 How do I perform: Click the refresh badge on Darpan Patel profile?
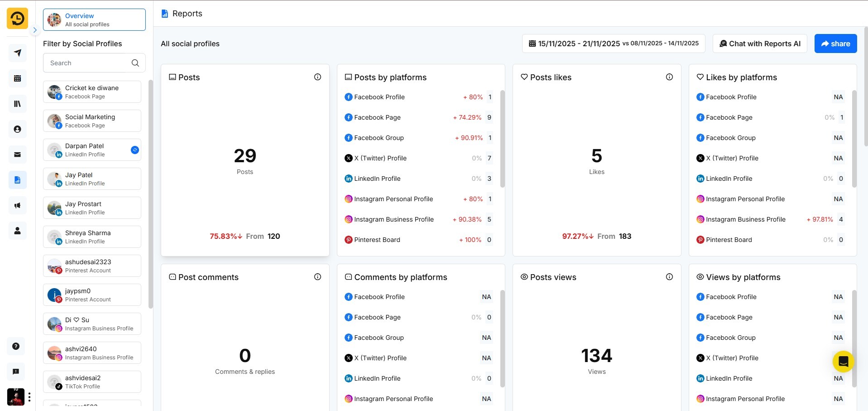pos(134,150)
